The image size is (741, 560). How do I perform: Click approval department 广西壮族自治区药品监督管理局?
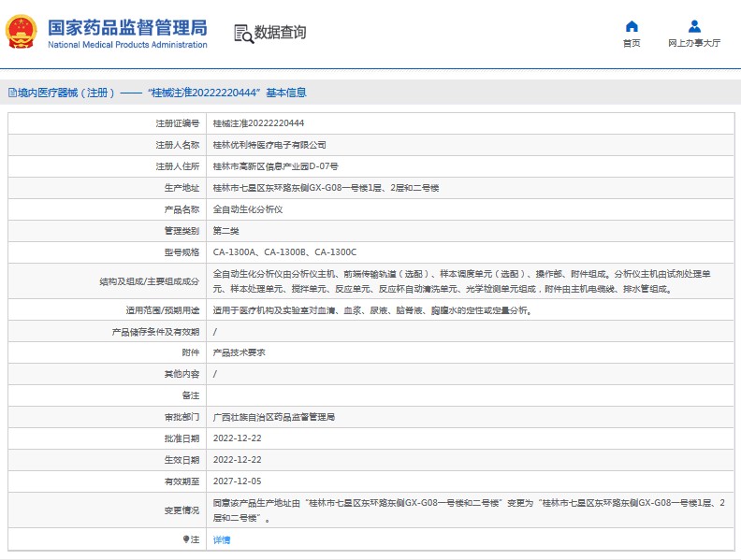pyautogui.click(x=274, y=417)
